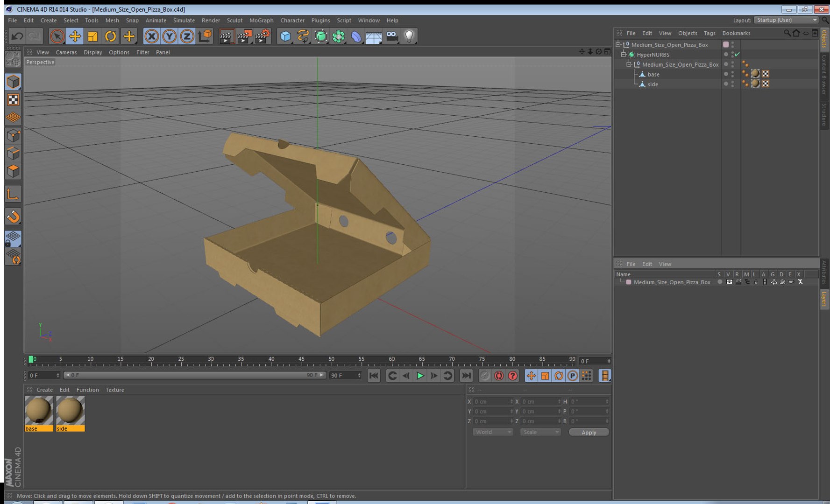Toggle Snap magnet icon
The height and width of the screenshot is (504, 830).
coord(13,217)
